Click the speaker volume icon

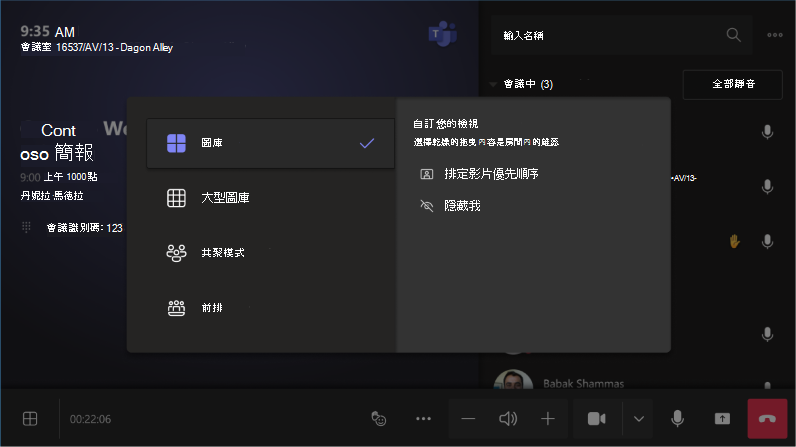click(508, 419)
